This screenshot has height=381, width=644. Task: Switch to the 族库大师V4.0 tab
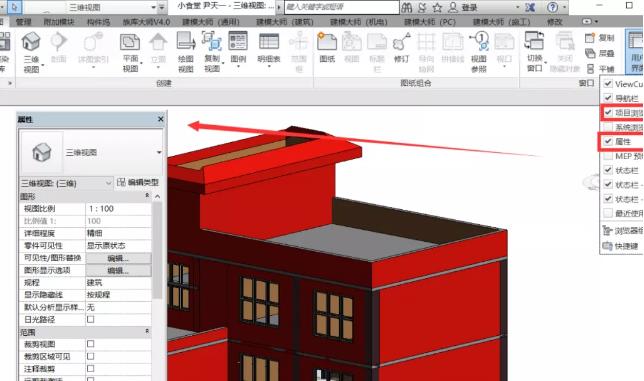(146, 21)
